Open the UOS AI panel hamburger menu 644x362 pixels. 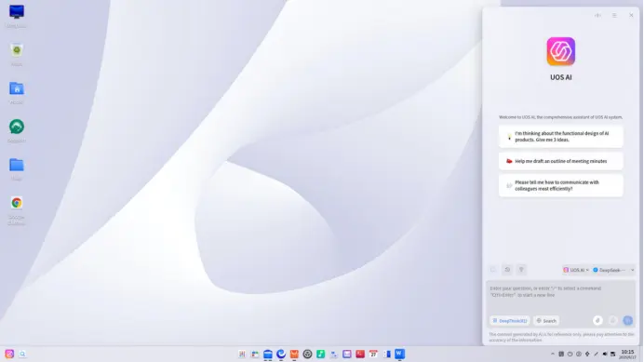point(614,15)
